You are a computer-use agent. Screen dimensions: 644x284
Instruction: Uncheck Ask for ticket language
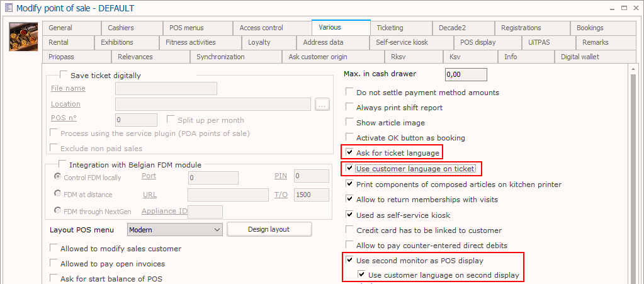[x=349, y=152]
